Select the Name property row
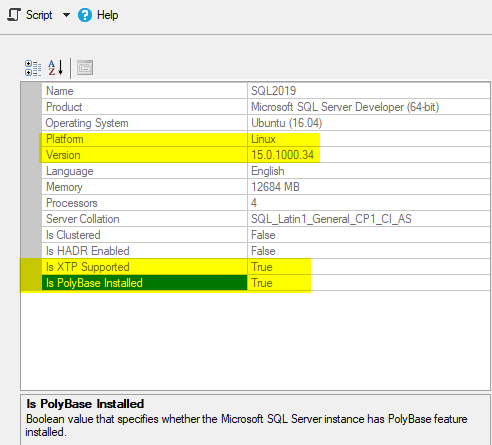Image resolution: width=492 pixels, height=445 pixels. click(x=266, y=91)
